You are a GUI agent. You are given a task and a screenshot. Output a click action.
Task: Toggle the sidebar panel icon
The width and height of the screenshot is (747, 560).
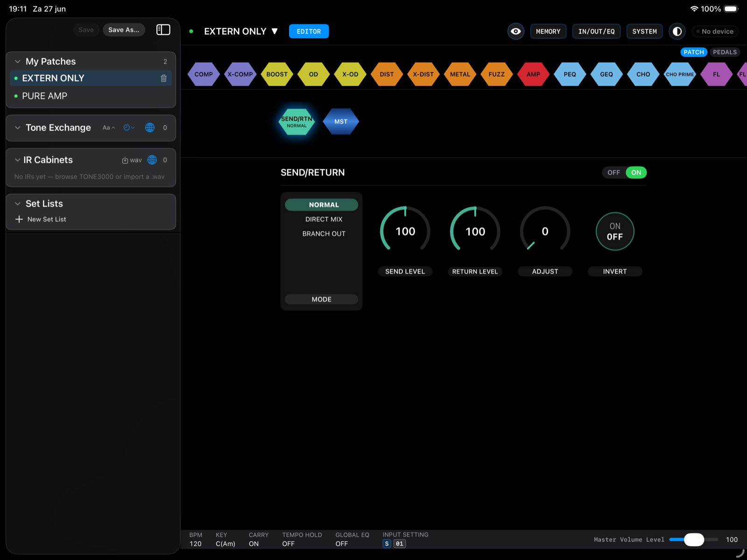163,30
